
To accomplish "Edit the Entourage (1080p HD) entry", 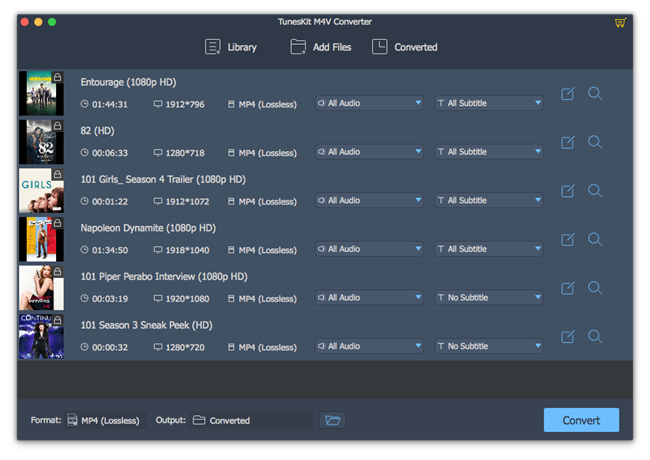I will tap(568, 94).
